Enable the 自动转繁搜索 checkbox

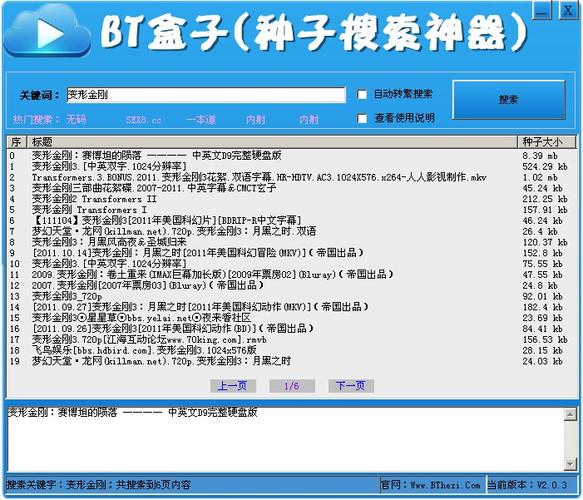[x=362, y=94]
